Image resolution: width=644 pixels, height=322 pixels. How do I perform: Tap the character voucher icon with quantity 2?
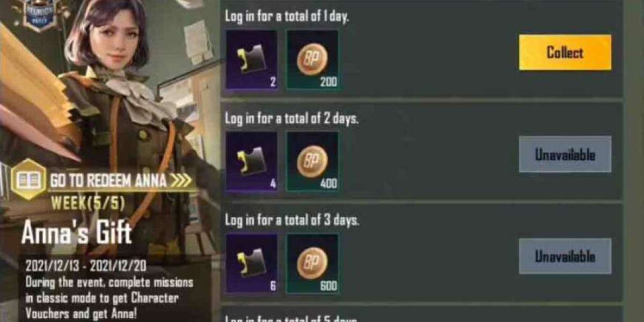click(x=252, y=60)
